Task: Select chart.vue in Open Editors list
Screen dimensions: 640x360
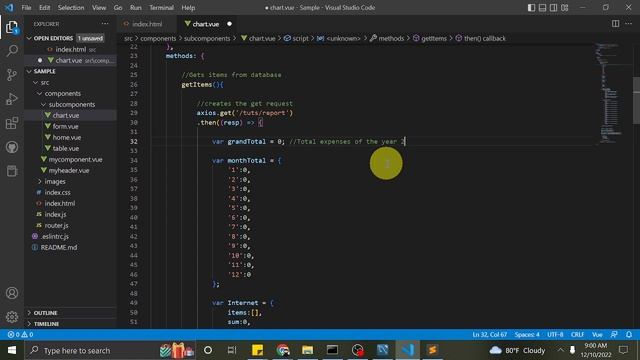Action: coord(70,60)
